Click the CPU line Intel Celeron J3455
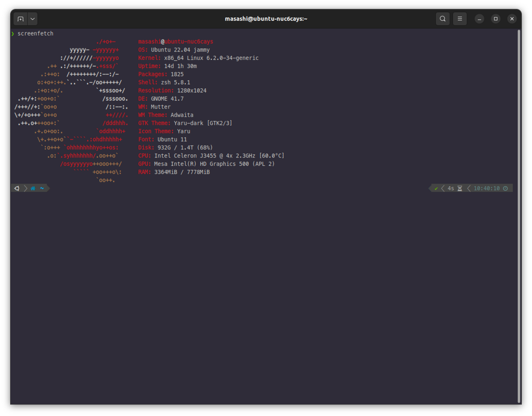The width and height of the screenshot is (532, 416). click(x=211, y=156)
